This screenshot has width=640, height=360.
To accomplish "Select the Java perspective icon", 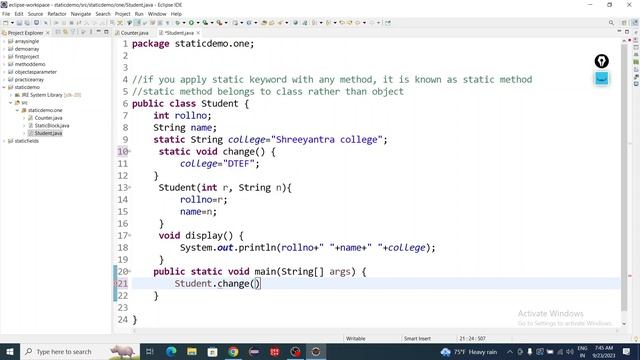I will pyautogui.click(x=634, y=23).
